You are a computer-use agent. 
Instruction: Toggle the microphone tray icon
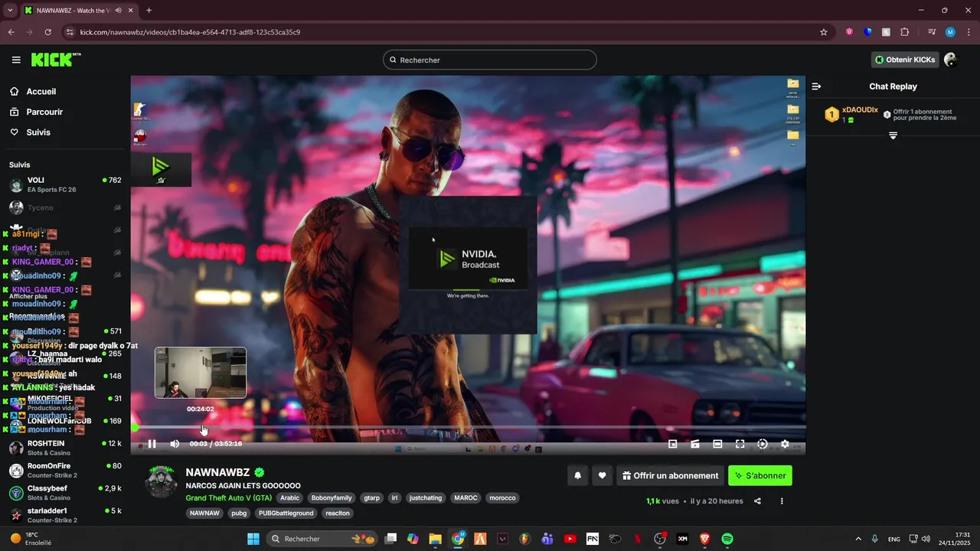874,539
